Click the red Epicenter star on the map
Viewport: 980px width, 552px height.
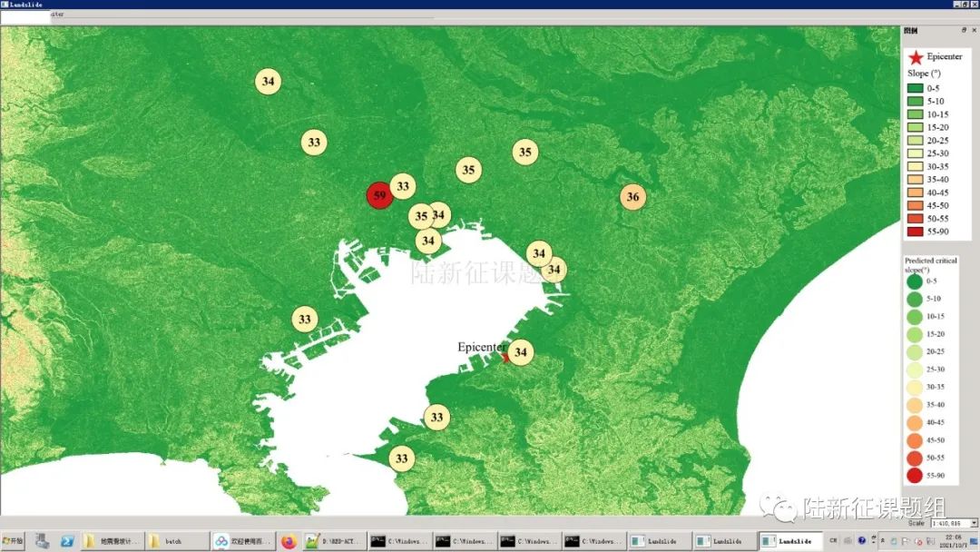pyautogui.click(x=506, y=357)
